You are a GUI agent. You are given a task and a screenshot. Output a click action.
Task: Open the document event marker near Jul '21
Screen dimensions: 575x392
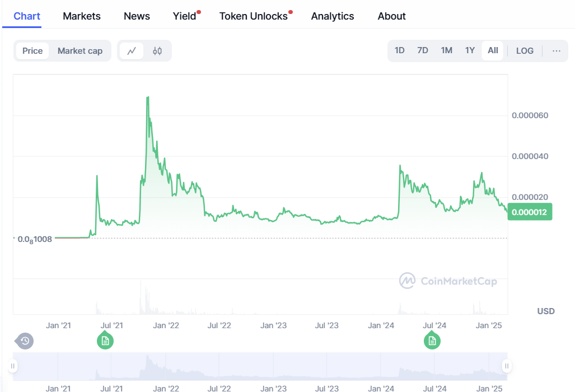click(105, 340)
